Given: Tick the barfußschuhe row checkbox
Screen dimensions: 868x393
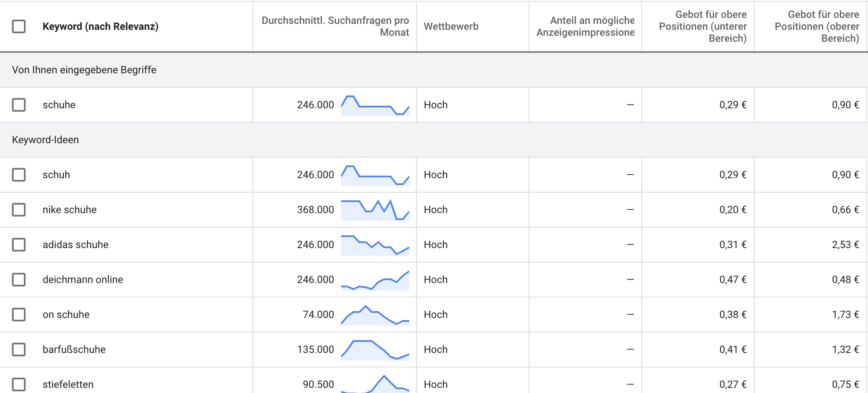Looking at the screenshot, I should [x=19, y=350].
